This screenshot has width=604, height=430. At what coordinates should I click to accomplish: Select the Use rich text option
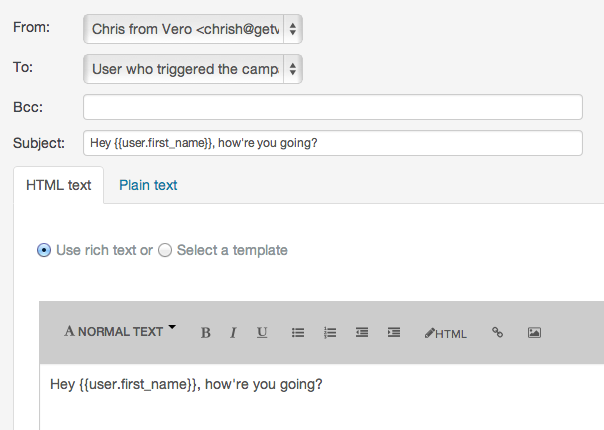[44, 250]
